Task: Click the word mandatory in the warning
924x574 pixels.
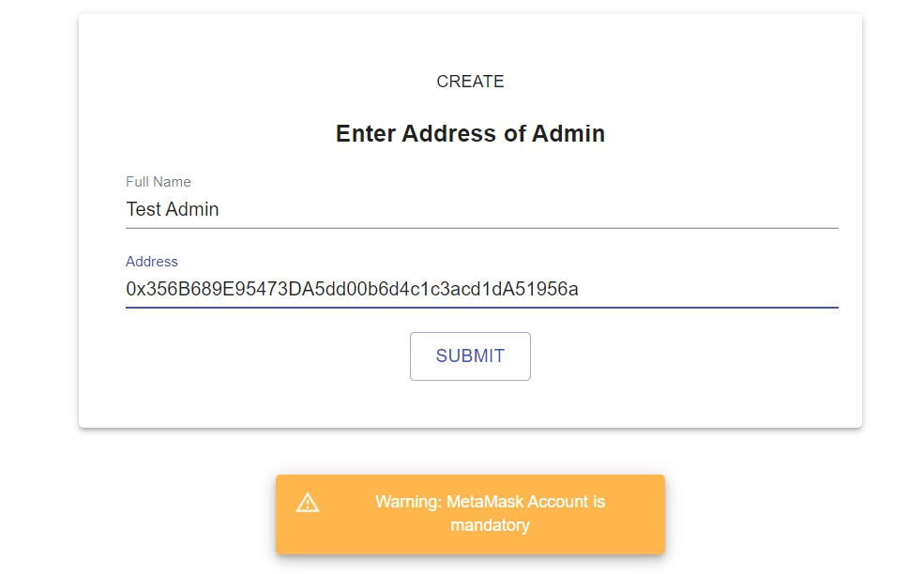Action: pos(490,525)
